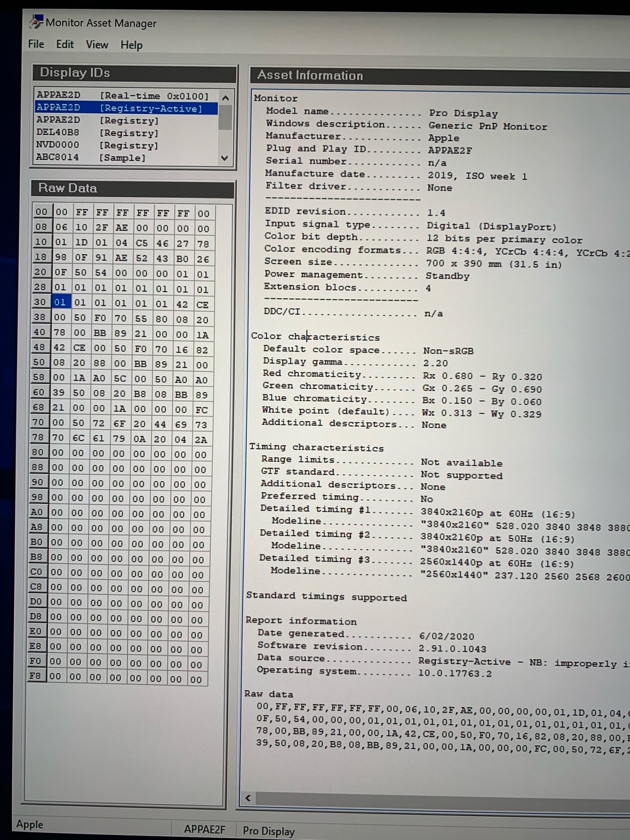Screen dimensions: 630x840
Task: Click the left arrow of the bottom scrollbar
Action: (x=247, y=798)
